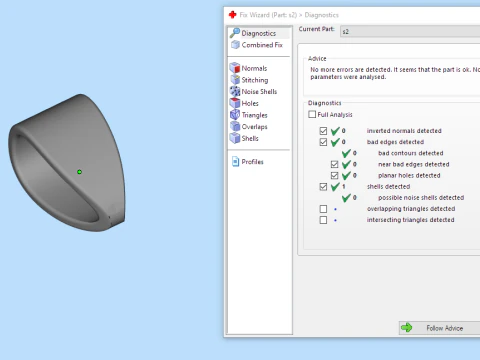Click the gray ring model in viewport
This screenshot has height=360, width=480.
coord(67,163)
